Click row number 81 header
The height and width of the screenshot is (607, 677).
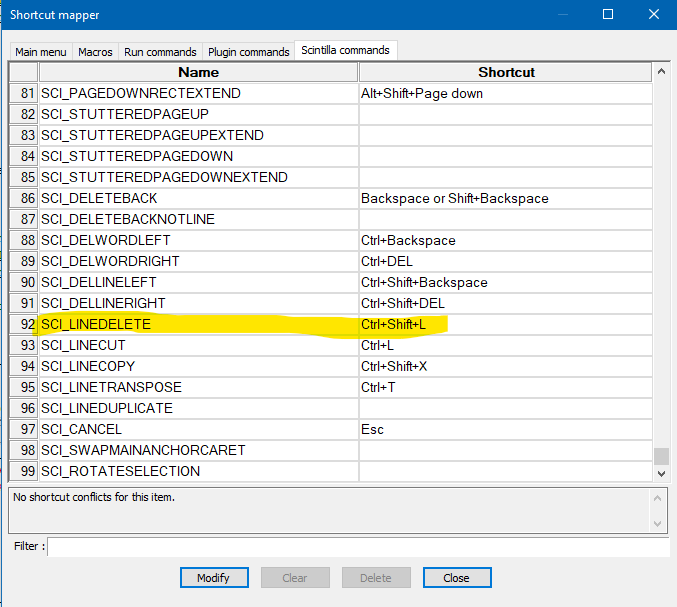pyautogui.click(x=24, y=93)
